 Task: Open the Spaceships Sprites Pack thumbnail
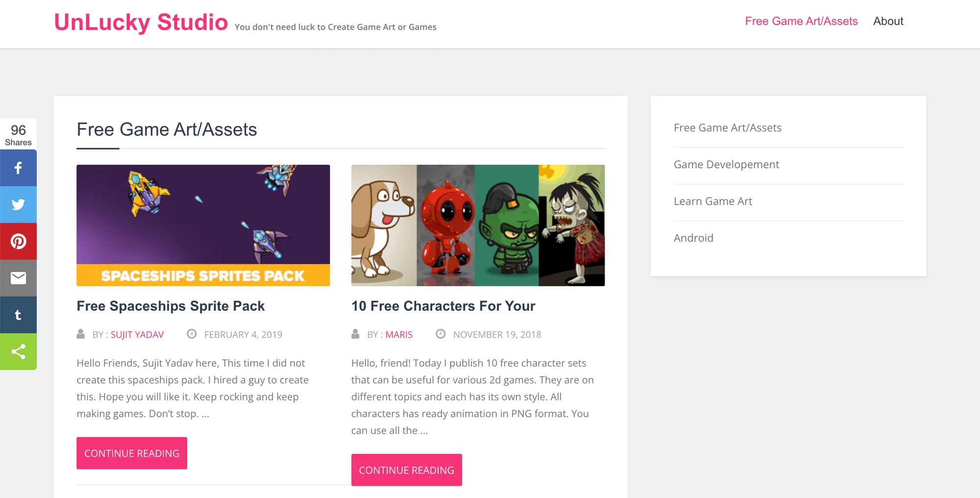pos(203,225)
